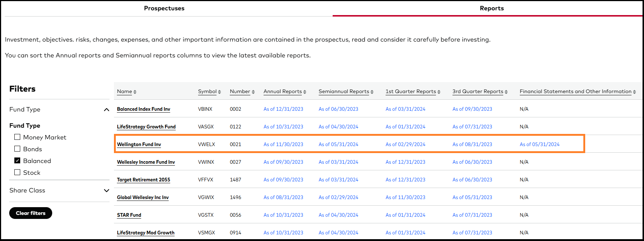
Task: Click the 3rd Quarter Reports header text
Action: (x=478, y=92)
